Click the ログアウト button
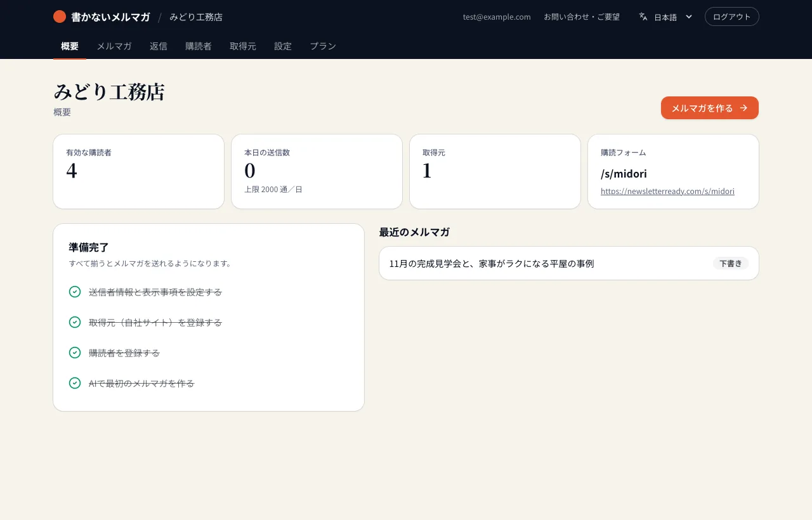This screenshot has height=520, width=812. tap(732, 16)
